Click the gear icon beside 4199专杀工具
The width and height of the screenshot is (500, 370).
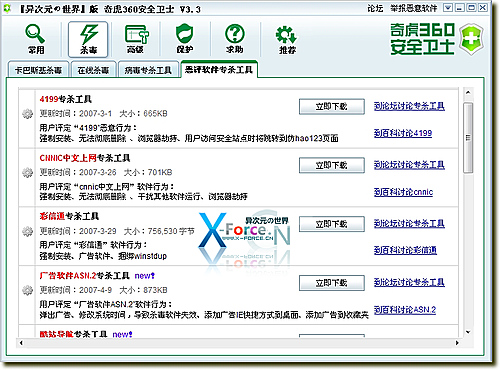(27, 114)
